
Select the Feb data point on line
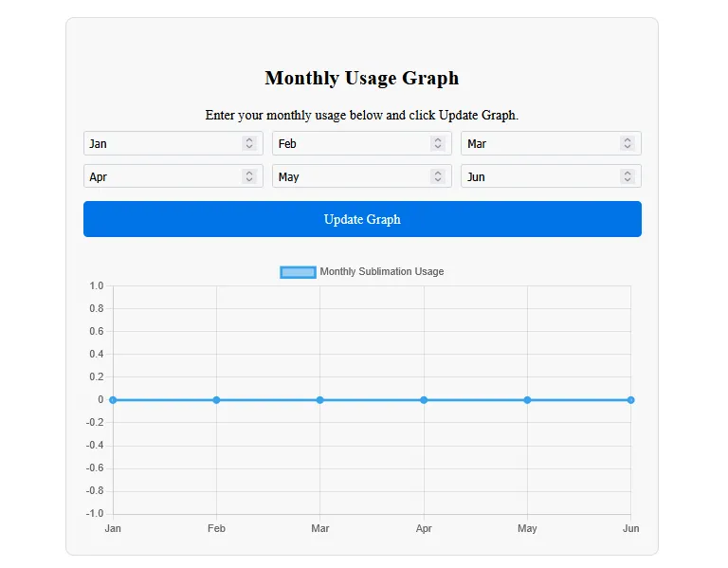tap(216, 400)
